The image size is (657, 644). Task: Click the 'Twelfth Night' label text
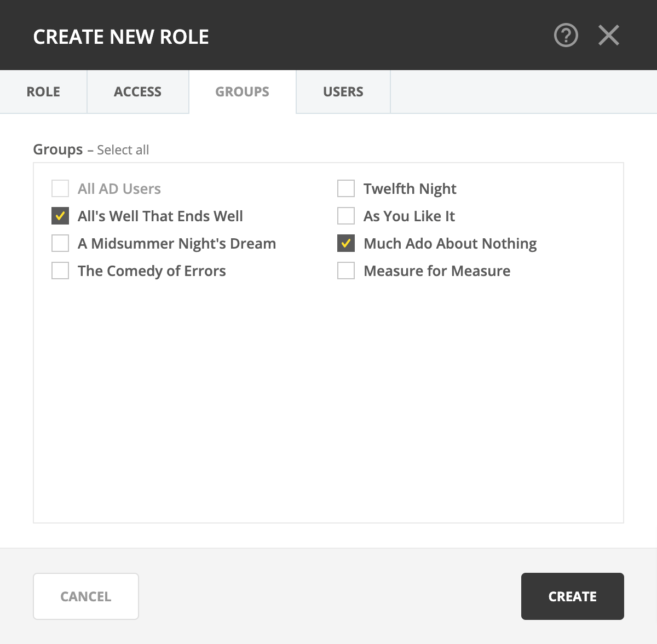410,189
